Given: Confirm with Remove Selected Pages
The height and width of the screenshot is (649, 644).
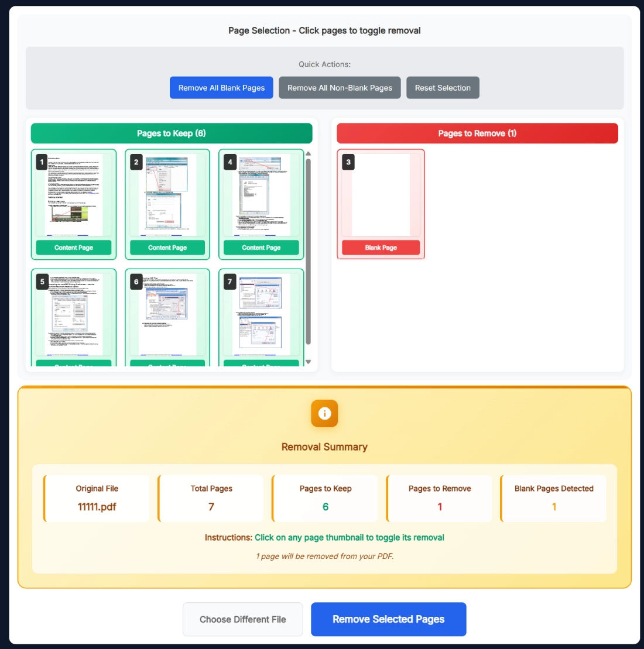Looking at the screenshot, I should [x=388, y=619].
